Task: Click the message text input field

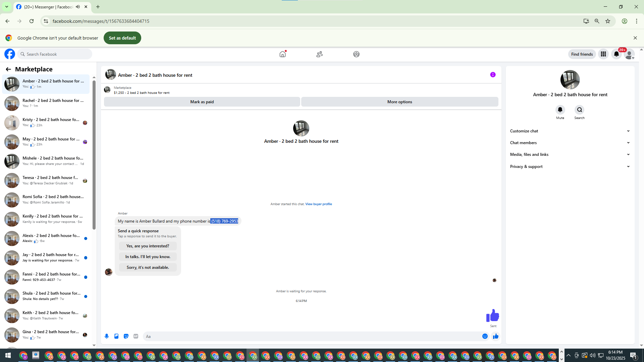Action: 312,336
